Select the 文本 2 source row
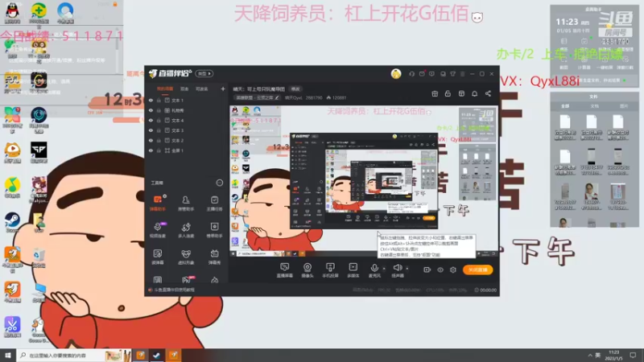This screenshot has height=362, width=644. 187,140
